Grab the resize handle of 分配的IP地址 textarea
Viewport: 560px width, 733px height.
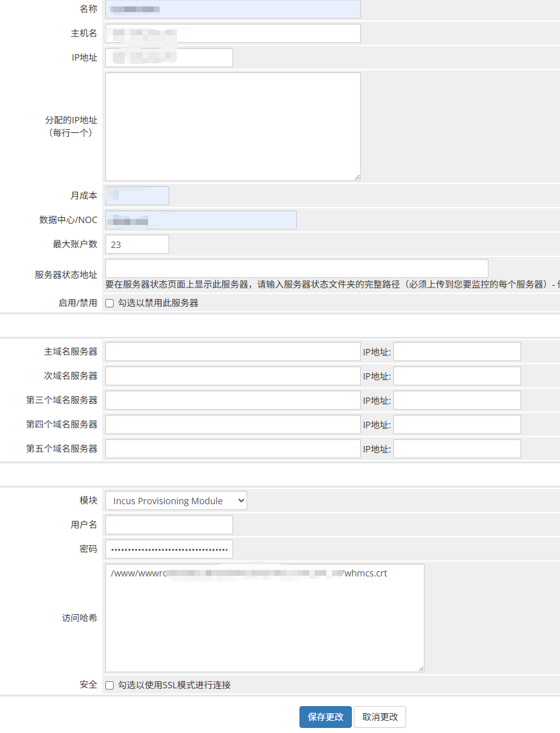(x=358, y=177)
